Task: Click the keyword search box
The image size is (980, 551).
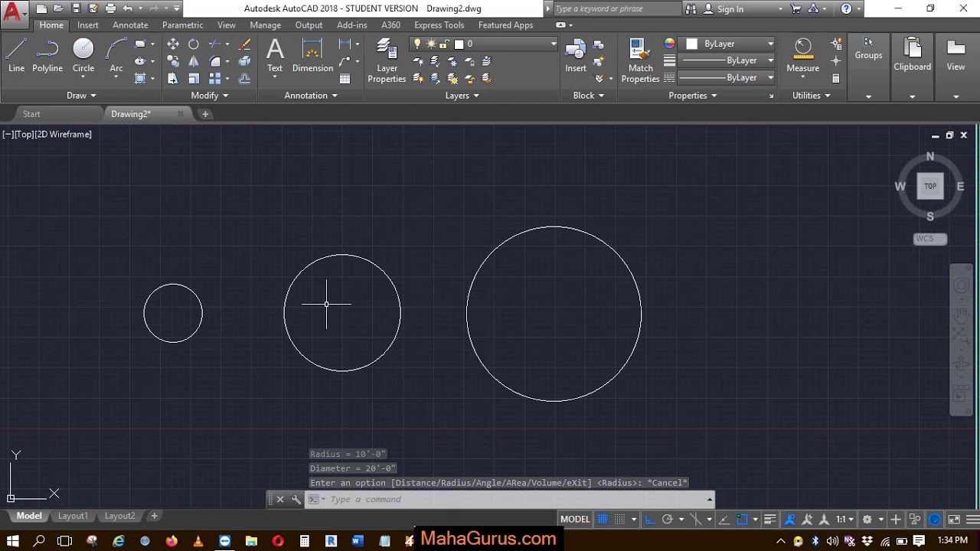Action: (616, 9)
